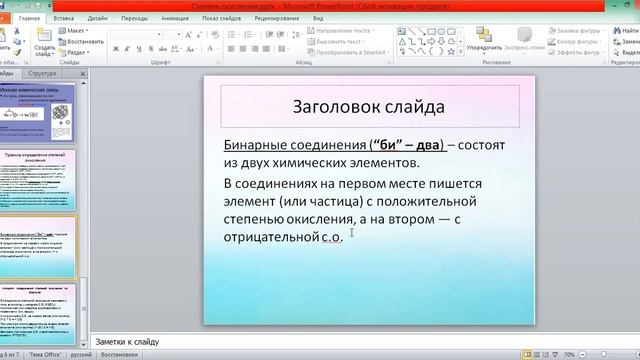640x360 pixels.
Task: Open the Показ слайдов (Slide Show) tab
Action: tap(221, 18)
